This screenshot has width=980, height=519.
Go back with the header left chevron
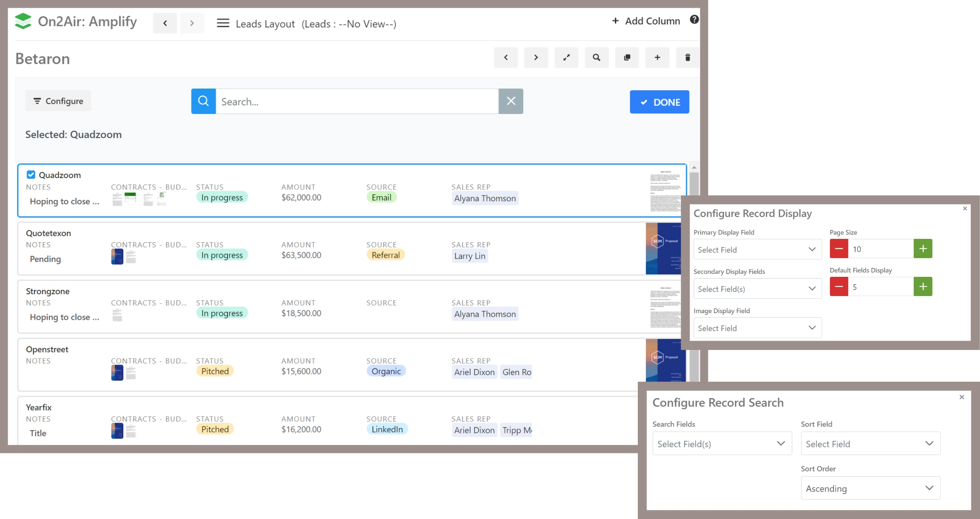(x=165, y=23)
